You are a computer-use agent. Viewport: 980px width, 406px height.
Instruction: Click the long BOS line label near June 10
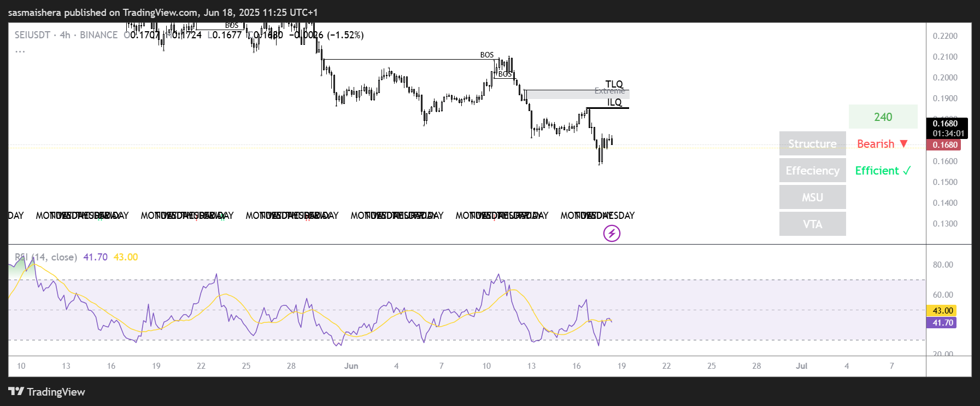pyautogui.click(x=486, y=55)
